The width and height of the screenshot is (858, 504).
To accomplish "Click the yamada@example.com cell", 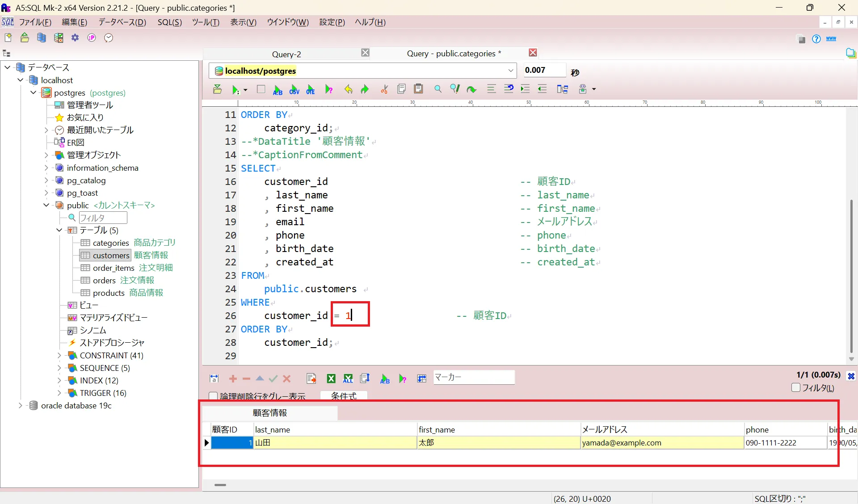I will [662, 443].
